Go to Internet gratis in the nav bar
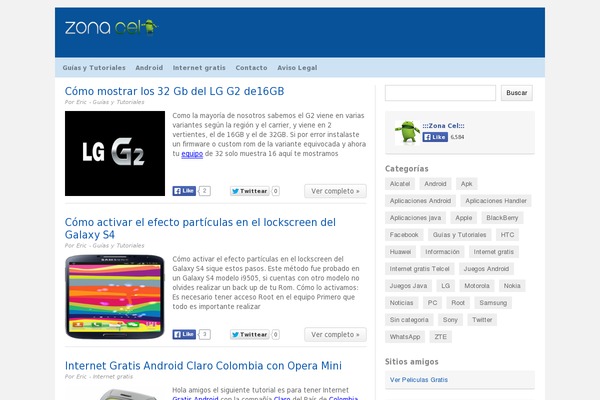The image size is (600, 400). [199, 68]
